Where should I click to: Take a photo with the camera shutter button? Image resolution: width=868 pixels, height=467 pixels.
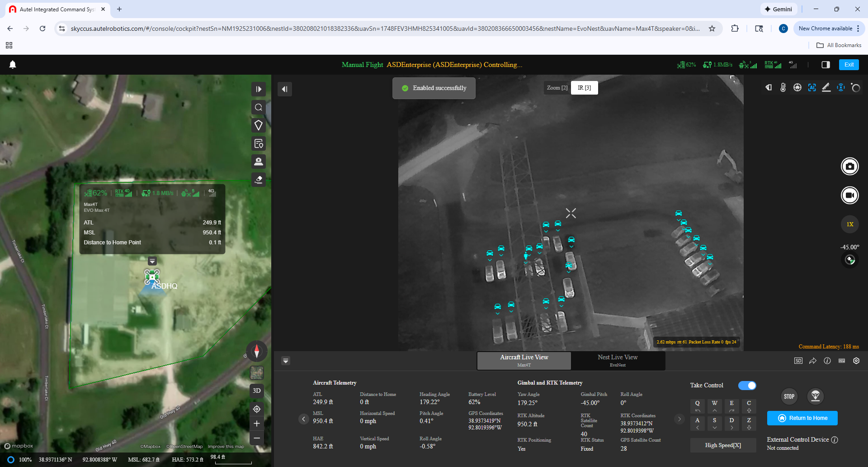pos(849,167)
